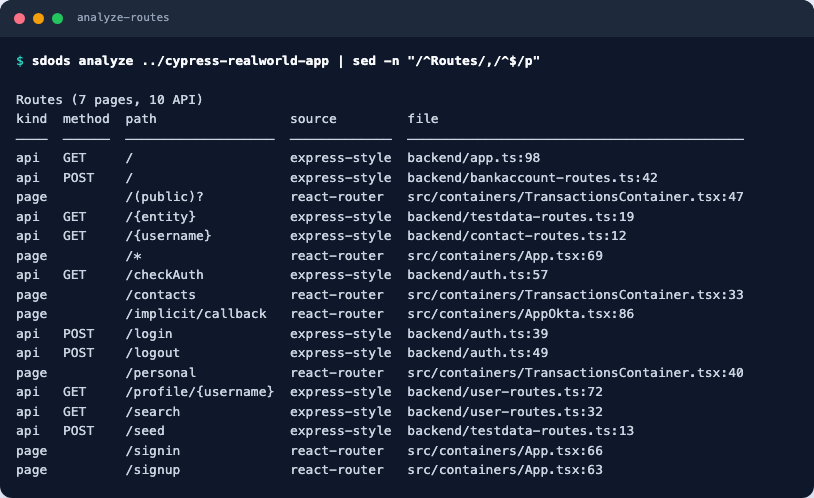Select backend/contact-routes.ts:12
Image resolution: width=814 pixels, height=498 pixels.
click(x=517, y=236)
